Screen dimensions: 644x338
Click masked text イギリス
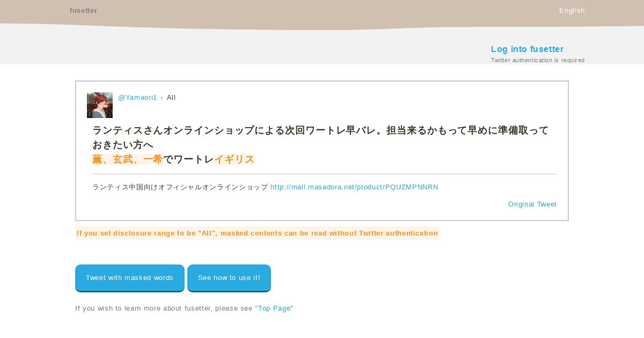pos(234,159)
